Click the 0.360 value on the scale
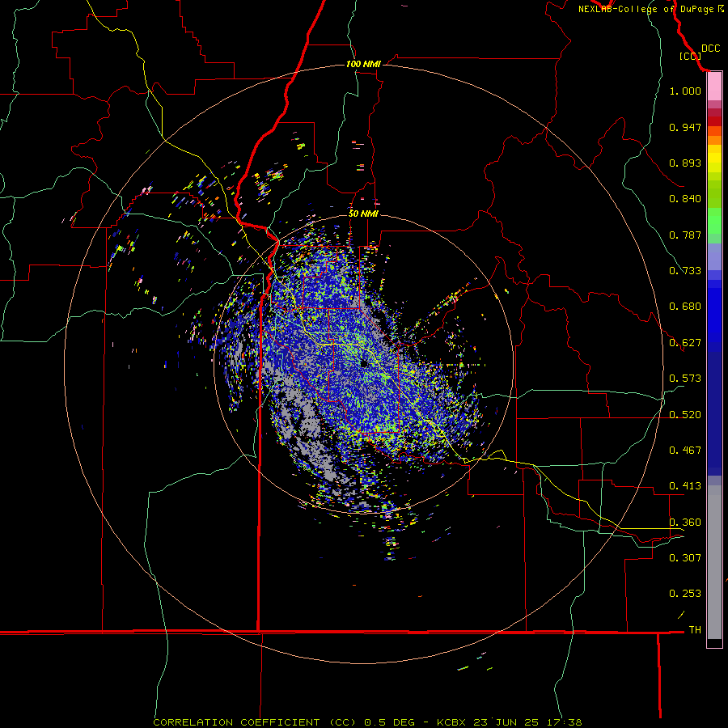The width and height of the screenshot is (728, 728). coord(685,523)
